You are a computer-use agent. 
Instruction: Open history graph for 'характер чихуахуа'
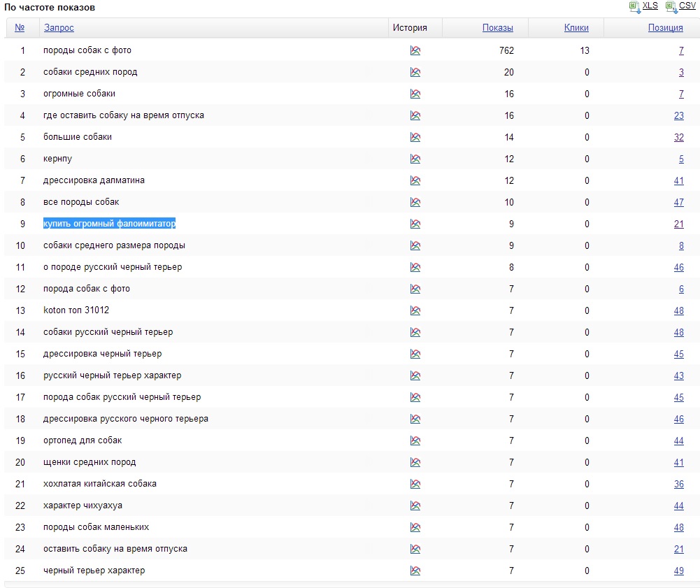[415, 505]
